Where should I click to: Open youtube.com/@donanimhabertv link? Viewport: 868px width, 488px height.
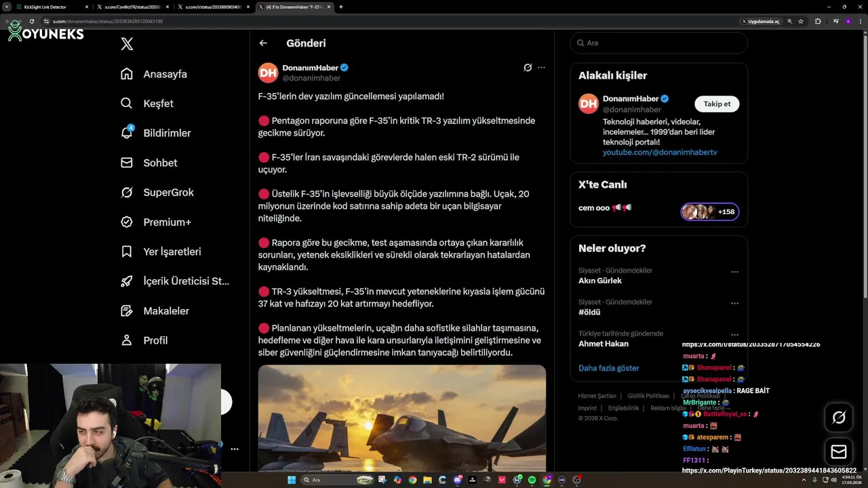pos(660,152)
